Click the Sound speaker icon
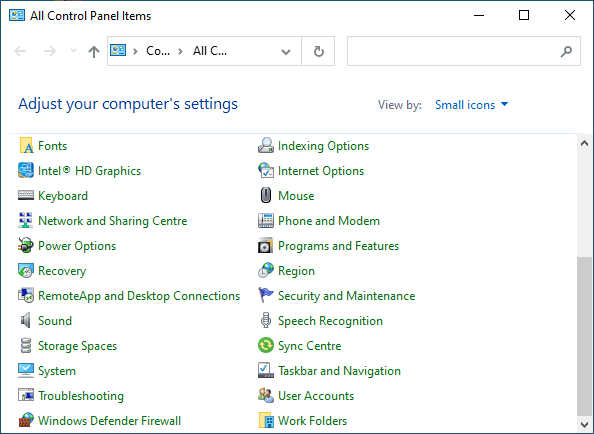Screen dimensions: 594x434 [26, 321]
